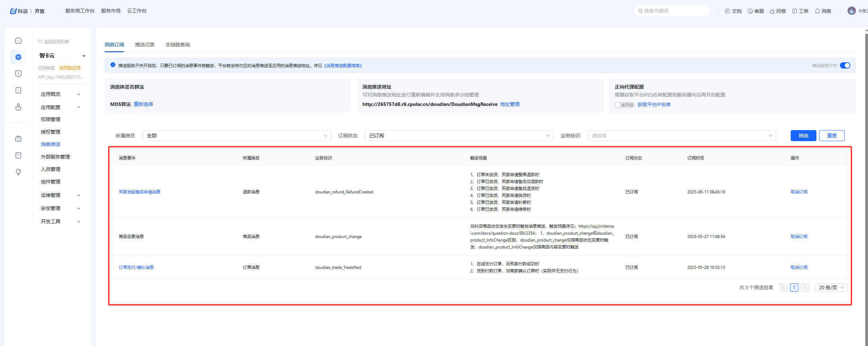Open the 所属类目 dropdown showing 全部
The width and height of the screenshot is (868, 346).
tap(237, 136)
